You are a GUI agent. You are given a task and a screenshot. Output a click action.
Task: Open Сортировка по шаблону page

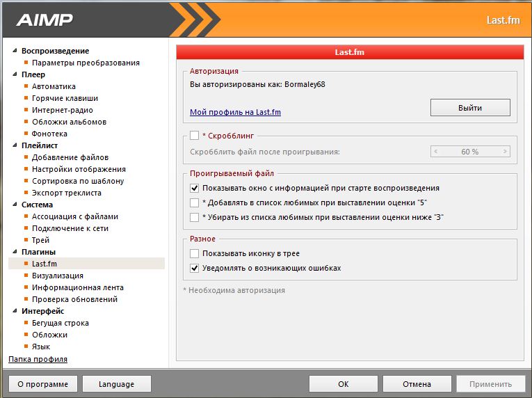tap(78, 181)
